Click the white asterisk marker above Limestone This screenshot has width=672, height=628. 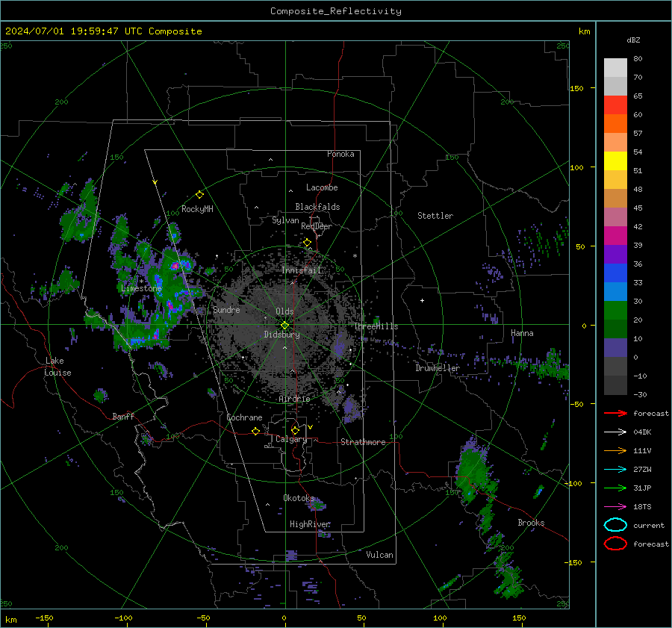point(141,282)
